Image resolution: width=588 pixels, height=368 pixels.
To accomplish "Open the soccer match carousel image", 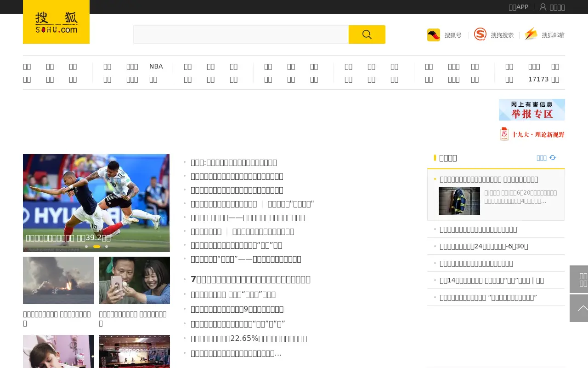I will pyautogui.click(x=96, y=203).
